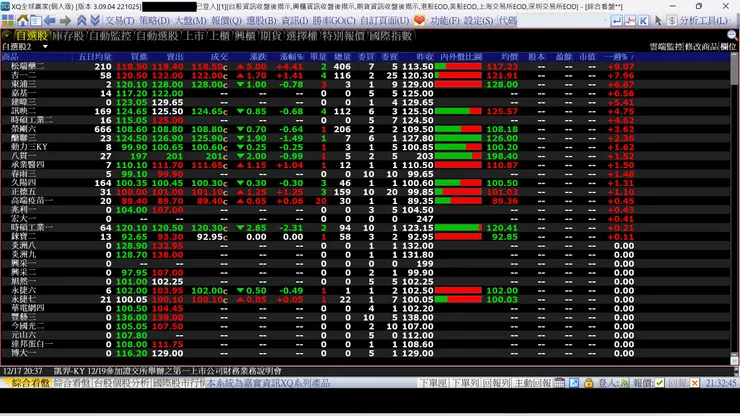Switch to the 選擇權 tab
The height and width of the screenshot is (416, 740).
click(x=302, y=36)
